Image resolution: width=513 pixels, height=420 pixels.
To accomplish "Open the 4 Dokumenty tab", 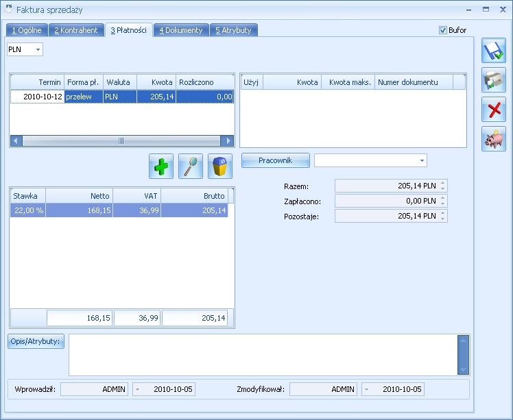I will (x=181, y=30).
